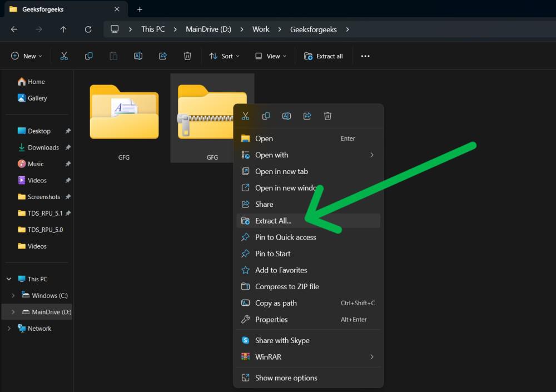Viewport: 556px width, 392px height.
Task: Expand the View dropdown
Action: 270,56
